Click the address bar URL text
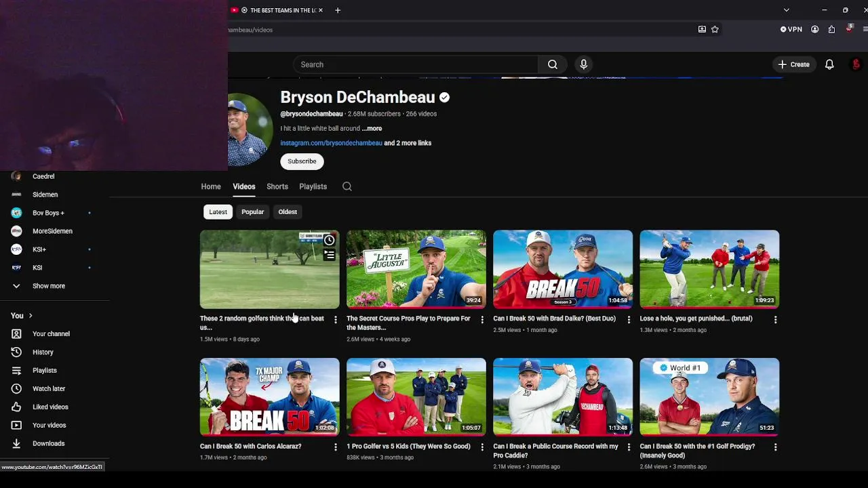This screenshot has height=488, width=868. [x=251, y=30]
